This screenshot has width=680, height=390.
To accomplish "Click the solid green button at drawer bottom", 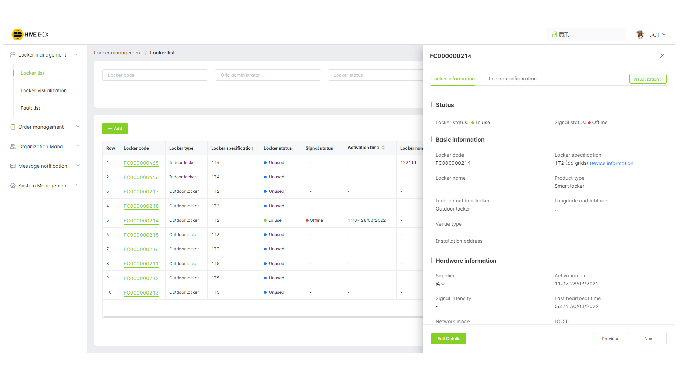I will (x=448, y=338).
